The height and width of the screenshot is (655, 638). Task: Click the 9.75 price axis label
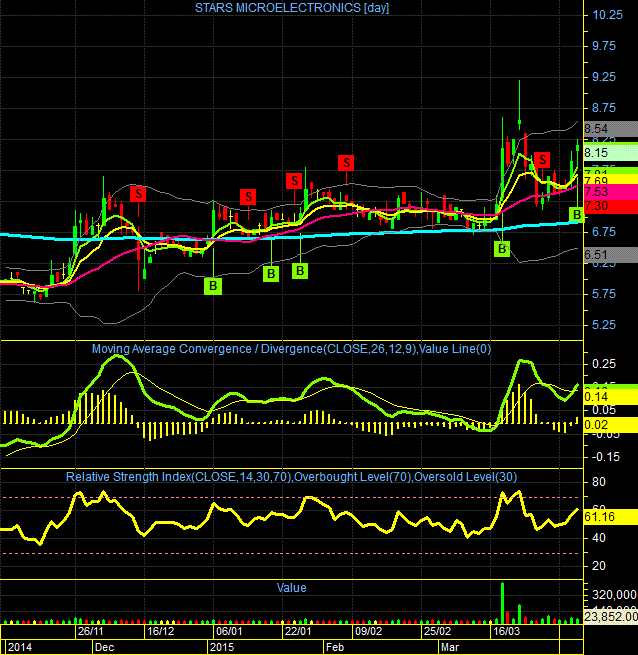604,46
